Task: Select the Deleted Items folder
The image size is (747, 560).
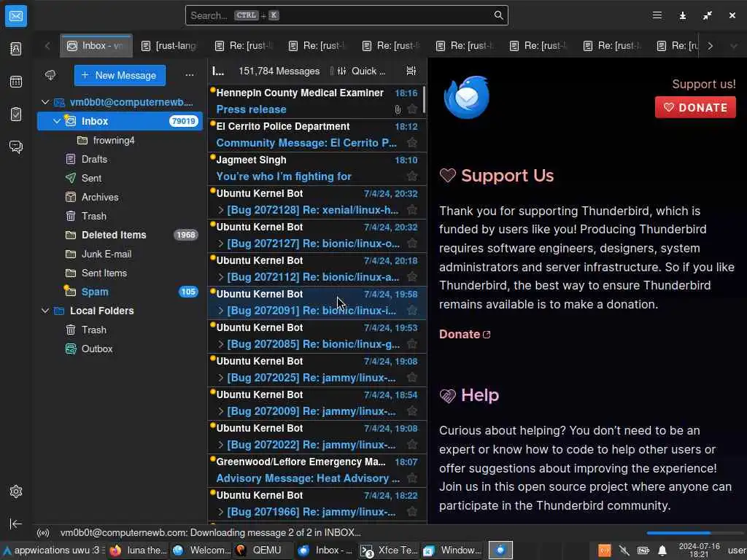Action: 120,235
